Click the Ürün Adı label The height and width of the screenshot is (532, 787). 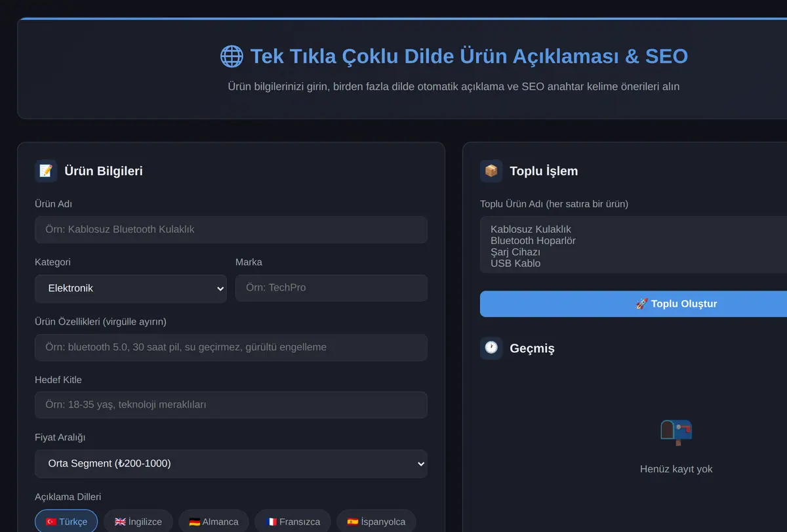[53, 203]
